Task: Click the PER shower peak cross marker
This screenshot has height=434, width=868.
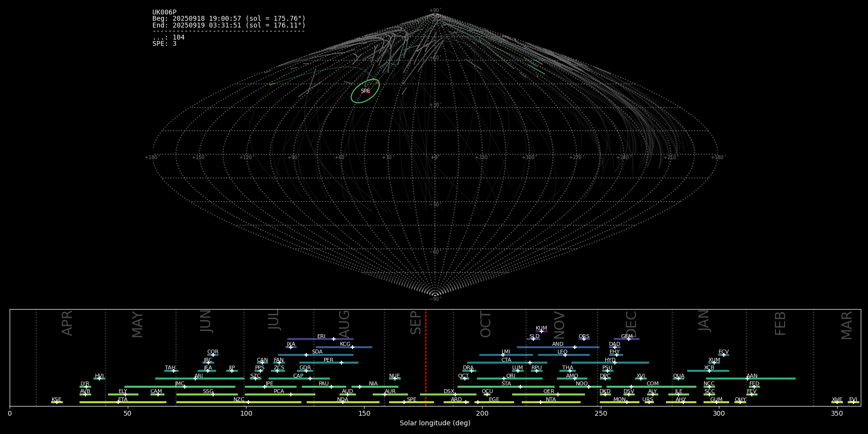Action: click(341, 363)
